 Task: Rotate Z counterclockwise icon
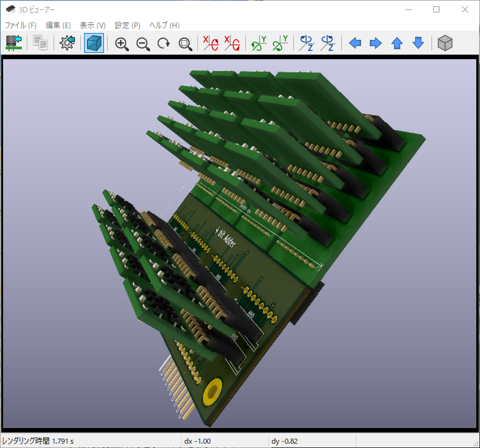click(328, 43)
